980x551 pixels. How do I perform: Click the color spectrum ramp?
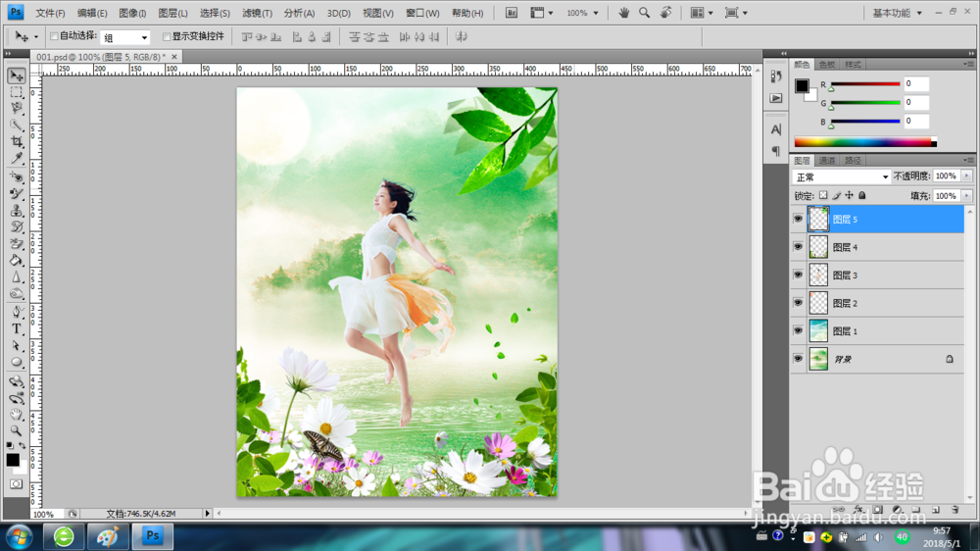865,142
